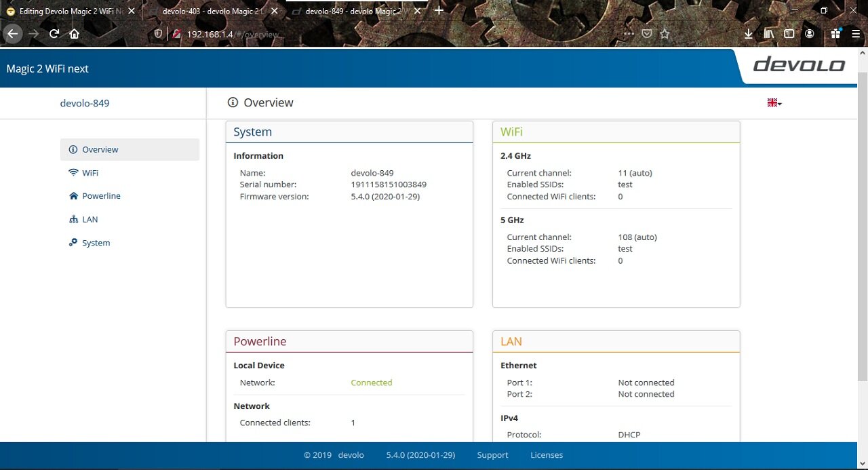Click the DHCP protocol value
The width and height of the screenshot is (868, 470).
coord(629,435)
